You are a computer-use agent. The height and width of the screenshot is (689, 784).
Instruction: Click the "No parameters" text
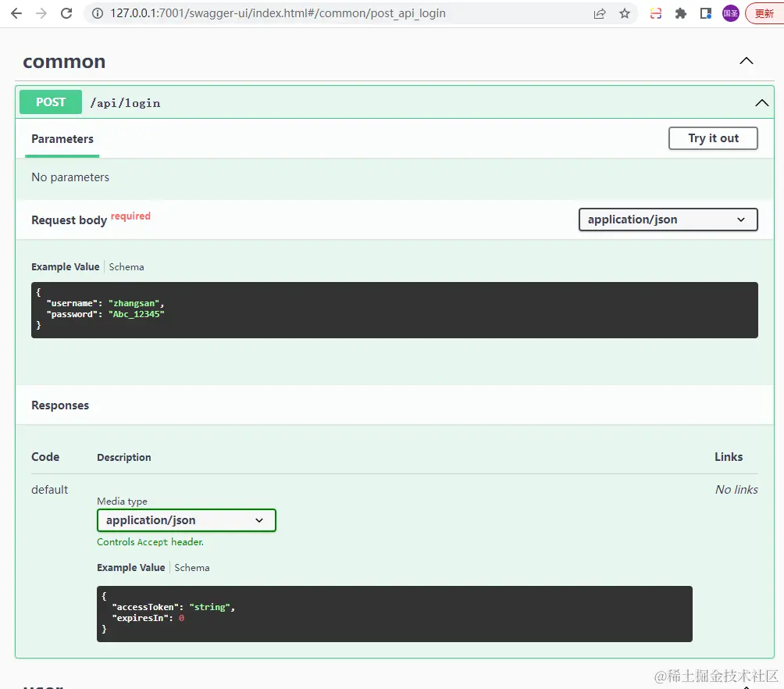coord(70,177)
